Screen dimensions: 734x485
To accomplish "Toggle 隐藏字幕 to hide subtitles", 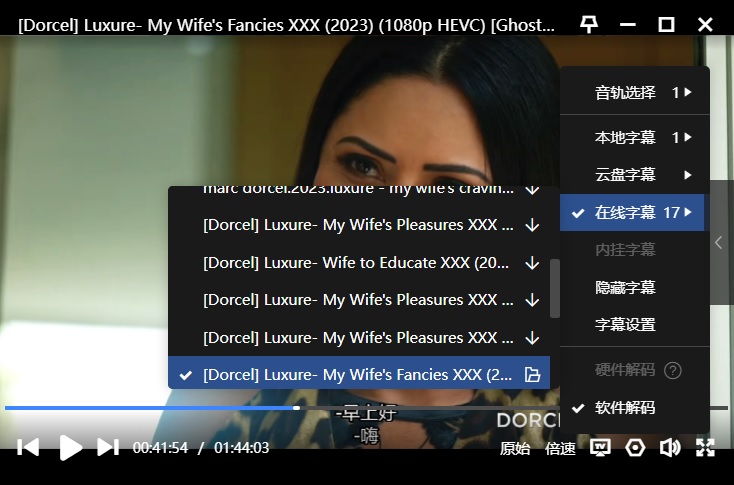I will pos(625,287).
